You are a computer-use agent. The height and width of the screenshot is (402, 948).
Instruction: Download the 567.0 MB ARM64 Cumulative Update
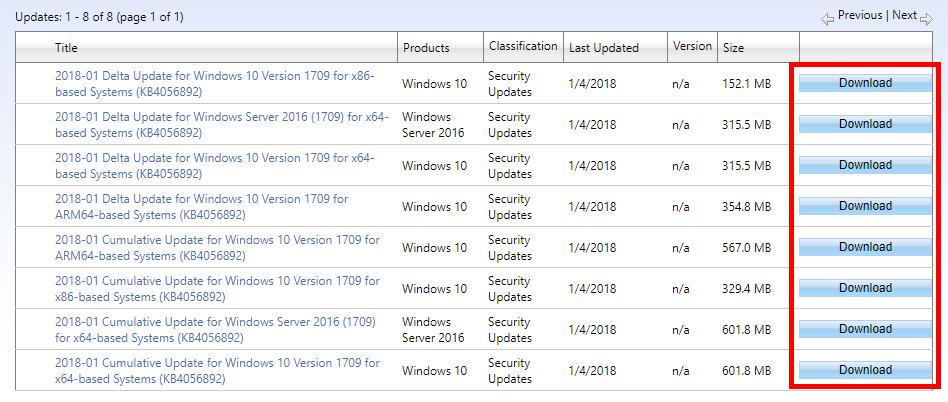point(865,247)
